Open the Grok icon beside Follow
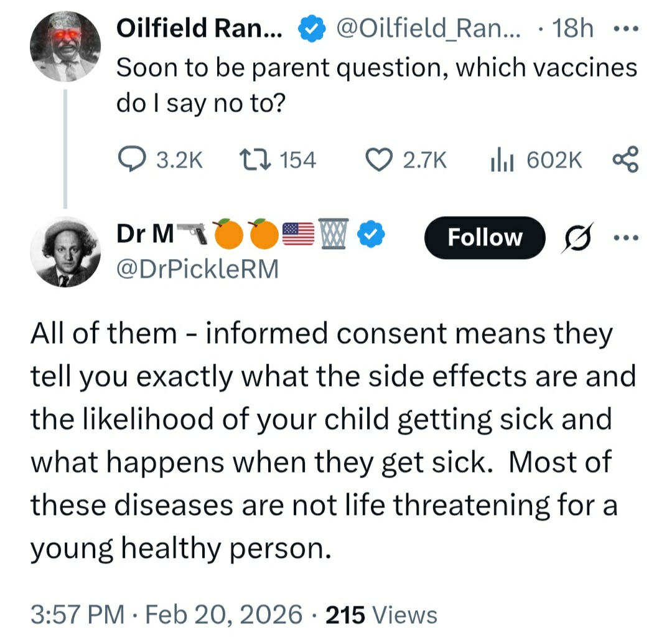672x637 pixels. (577, 237)
